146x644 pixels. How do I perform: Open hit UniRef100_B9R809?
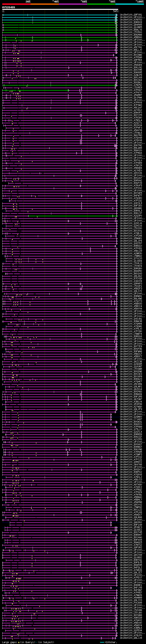pyautogui.click(x=131, y=22)
